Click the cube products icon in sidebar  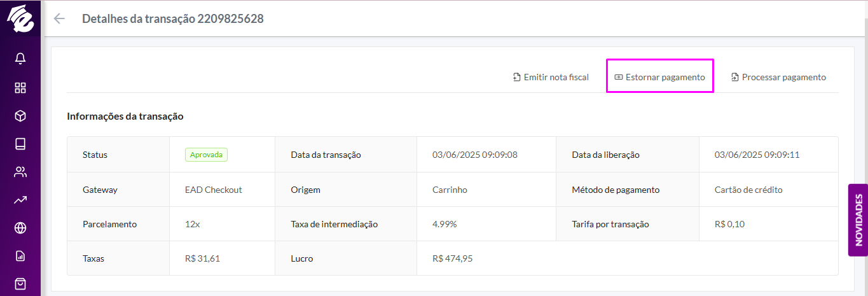(20, 116)
